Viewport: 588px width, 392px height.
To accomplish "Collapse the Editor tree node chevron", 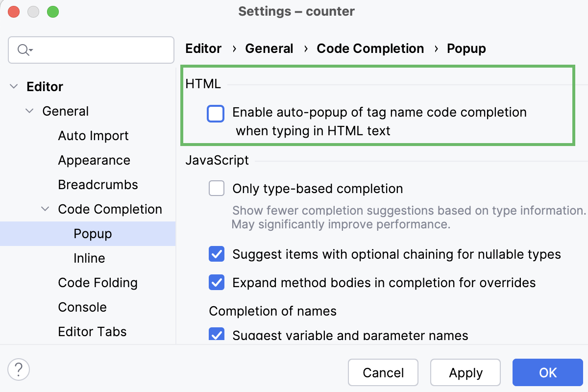I will pos(14,87).
